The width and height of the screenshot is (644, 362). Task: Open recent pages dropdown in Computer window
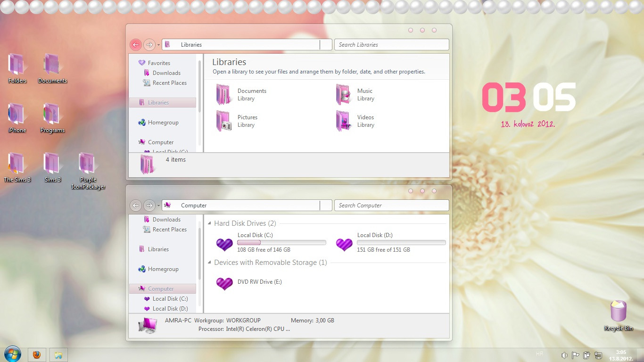(x=158, y=206)
